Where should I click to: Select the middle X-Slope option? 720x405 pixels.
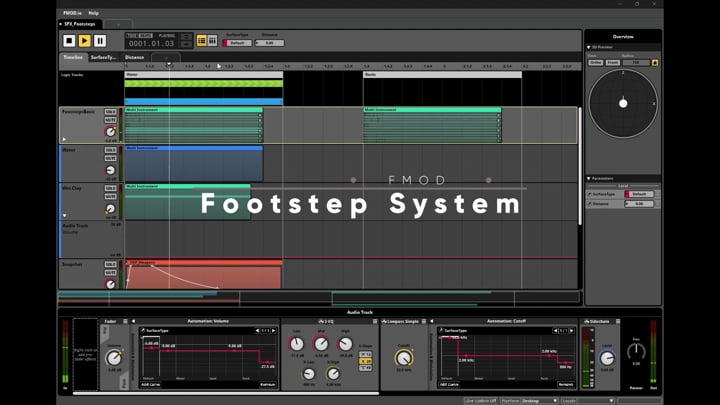coord(366,361)
